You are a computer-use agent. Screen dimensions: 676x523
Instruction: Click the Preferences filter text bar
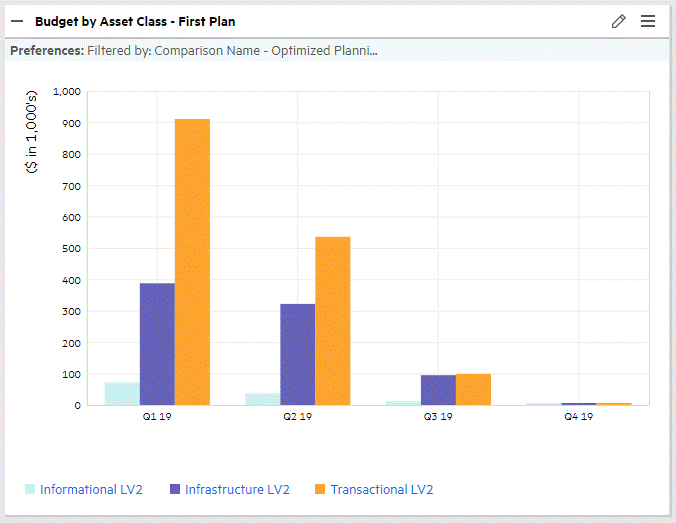[x=194, y=50]
